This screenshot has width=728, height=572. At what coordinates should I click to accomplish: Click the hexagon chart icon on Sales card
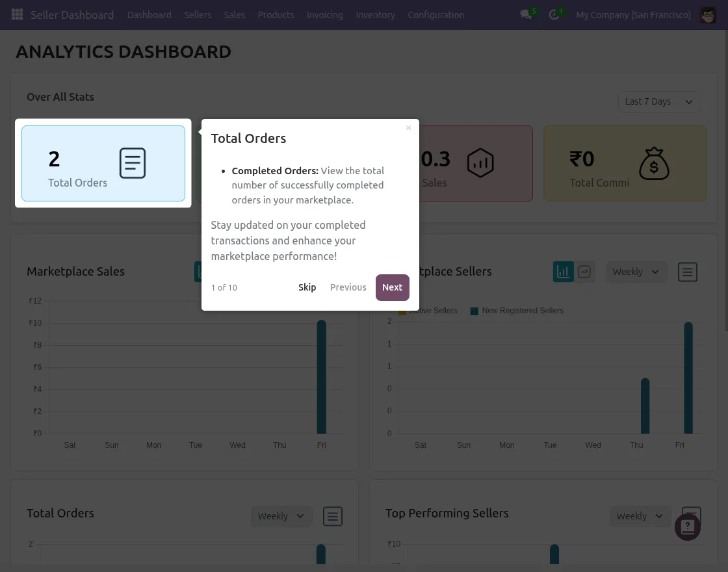click(480, 163)
